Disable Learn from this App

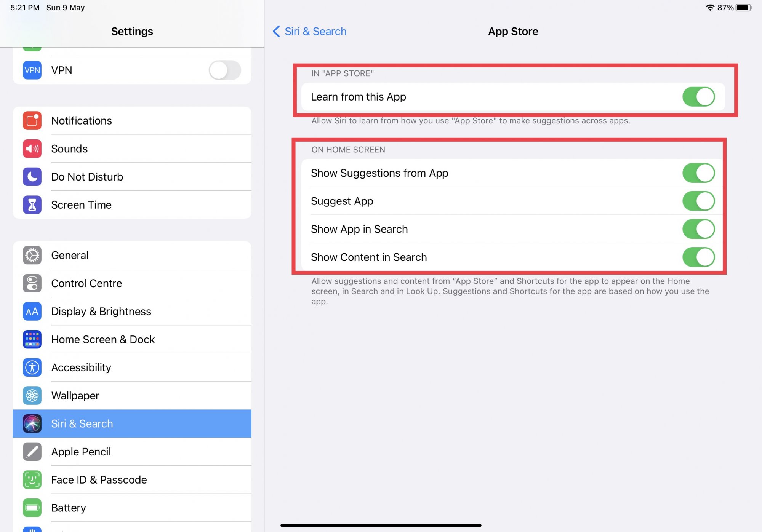[698, 97]
